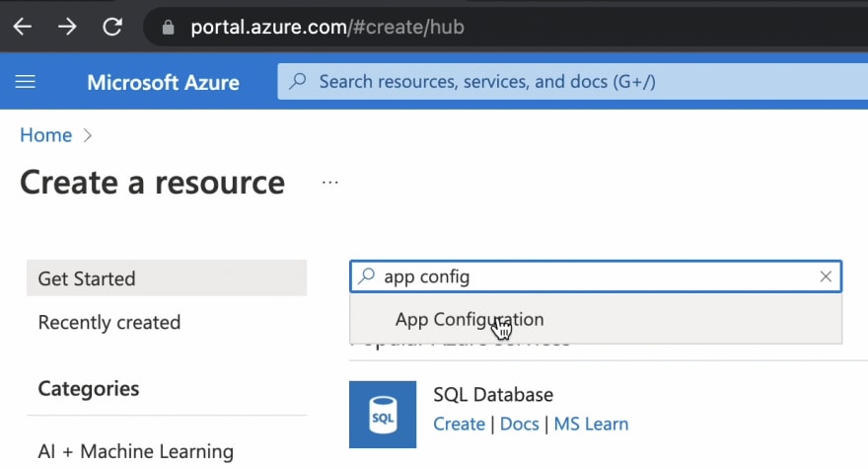Click the SQL Database tile icon
This screenshot has width=868, height=470.
click(383, 415)
